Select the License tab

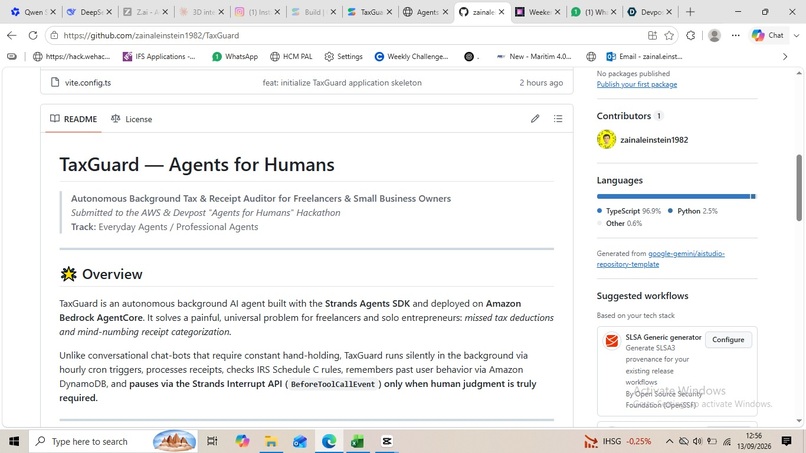[x=132, y=119]
